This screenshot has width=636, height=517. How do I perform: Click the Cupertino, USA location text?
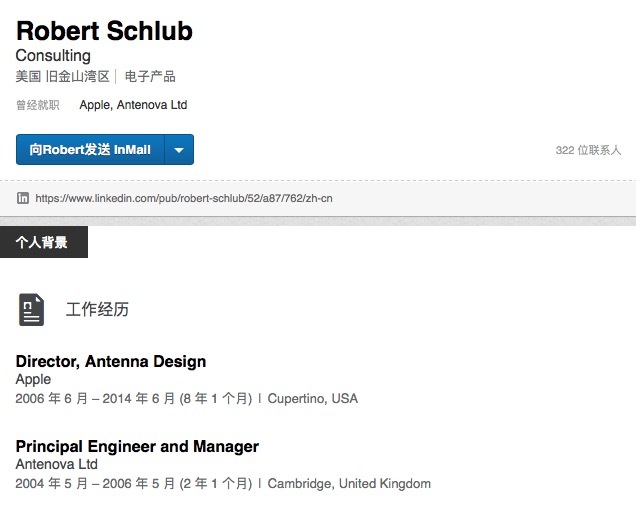point(312,399)
